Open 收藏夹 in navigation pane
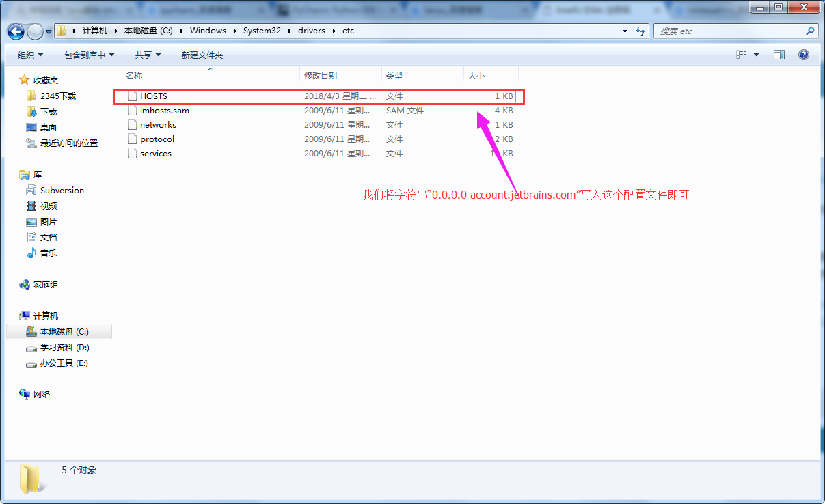Viewport: 825px width, 504px height. (46, 81)
